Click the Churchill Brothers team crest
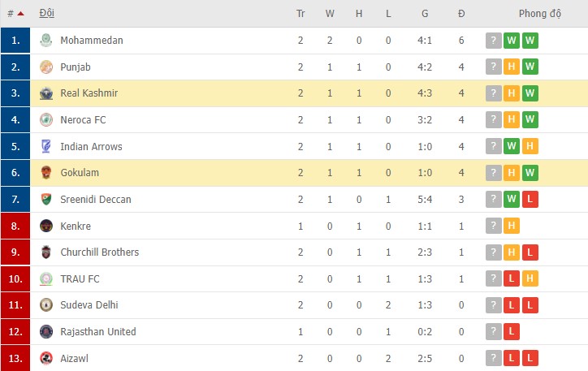This screenshot has width=588, height=371. point(46,252)
